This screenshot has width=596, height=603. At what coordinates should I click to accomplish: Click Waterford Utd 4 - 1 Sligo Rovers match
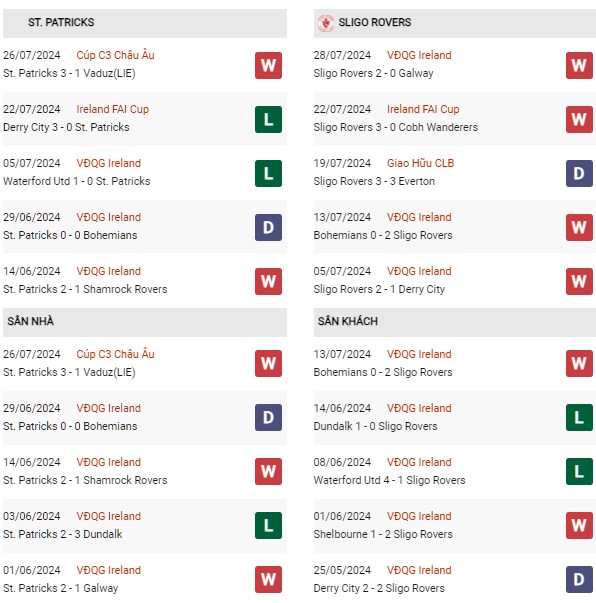coord(389,480)
